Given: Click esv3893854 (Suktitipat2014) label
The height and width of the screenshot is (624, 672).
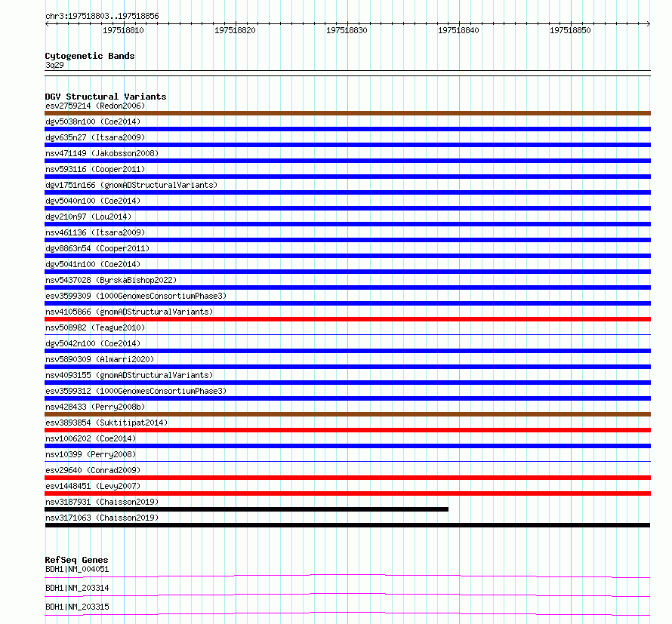Looking at the screenshot, I should click(x=106, y=423).
